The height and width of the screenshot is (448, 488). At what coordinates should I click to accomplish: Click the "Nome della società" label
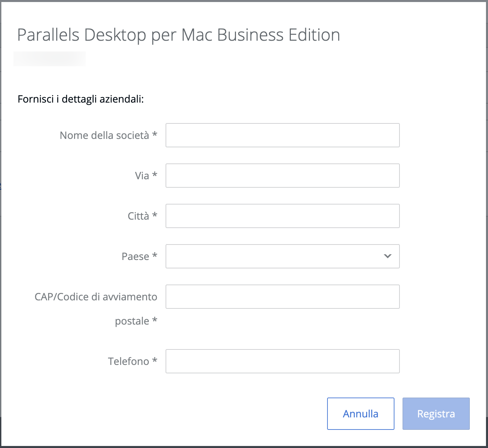tap(104, 135)
